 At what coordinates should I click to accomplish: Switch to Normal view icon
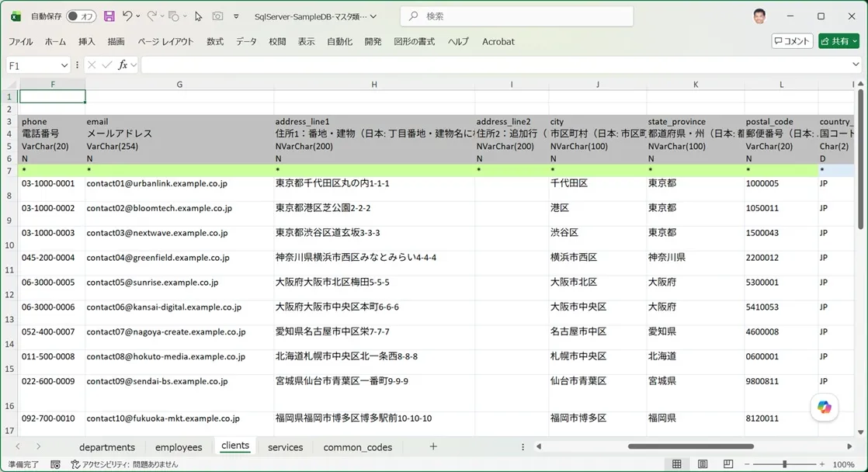pos(676,465)
